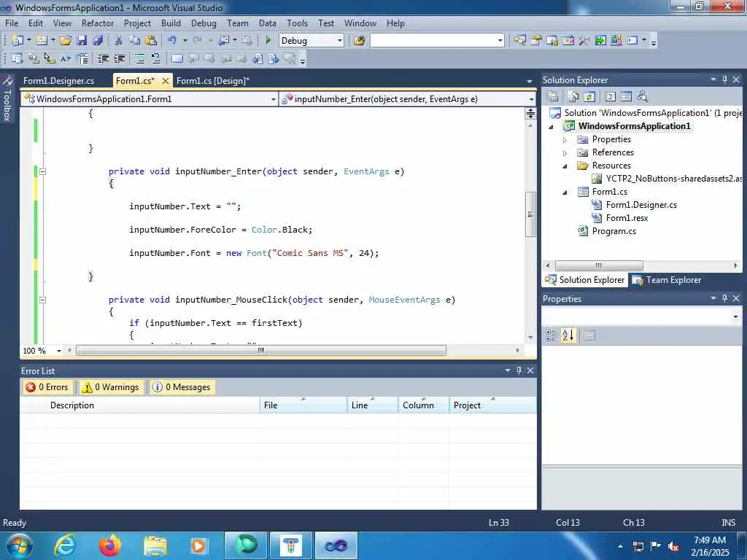Collapse the Form1.cs node
Viewport: 747px width, 560px height.
pyautogui.click(x=565, y=192)
